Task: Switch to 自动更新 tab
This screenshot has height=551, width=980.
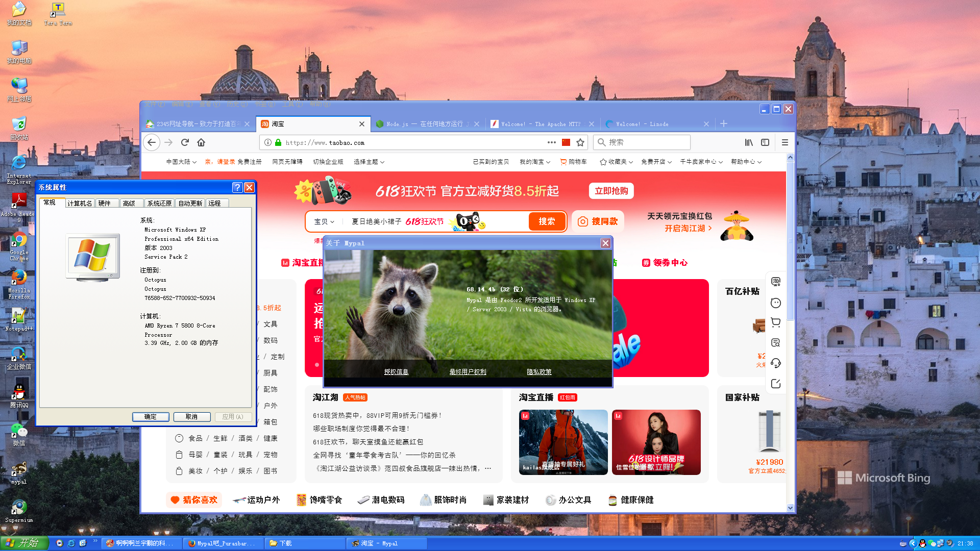Action: (x=190, y=203)
